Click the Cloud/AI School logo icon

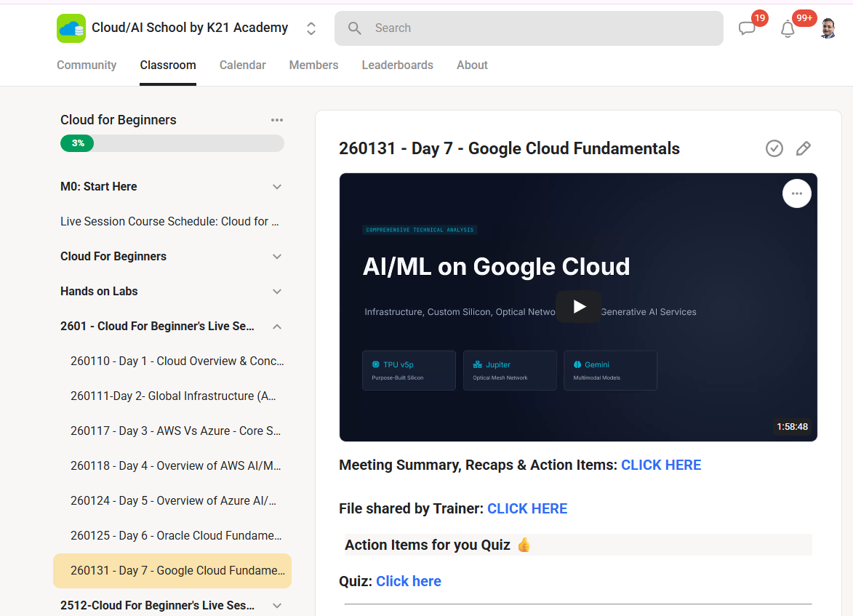(x=71, y=28)
